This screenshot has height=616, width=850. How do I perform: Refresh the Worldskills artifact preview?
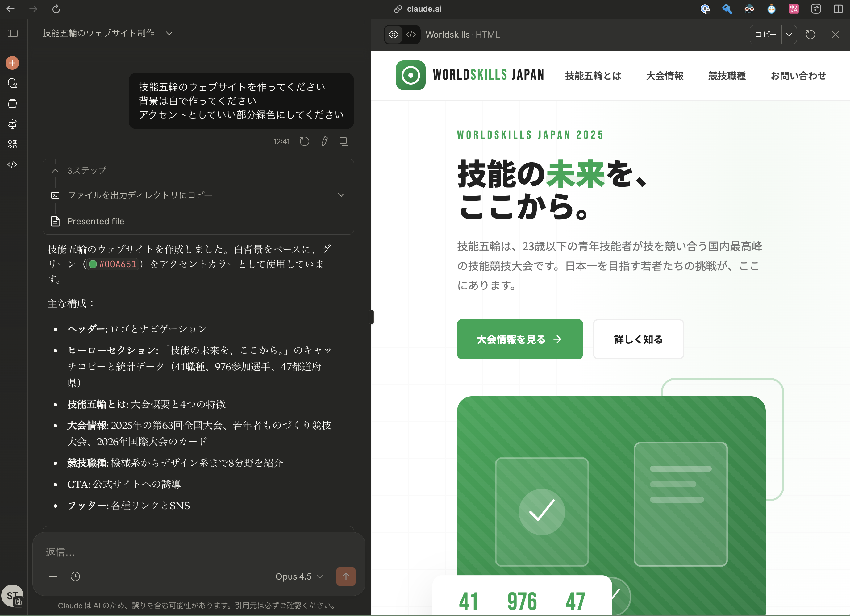click(810, 35)
